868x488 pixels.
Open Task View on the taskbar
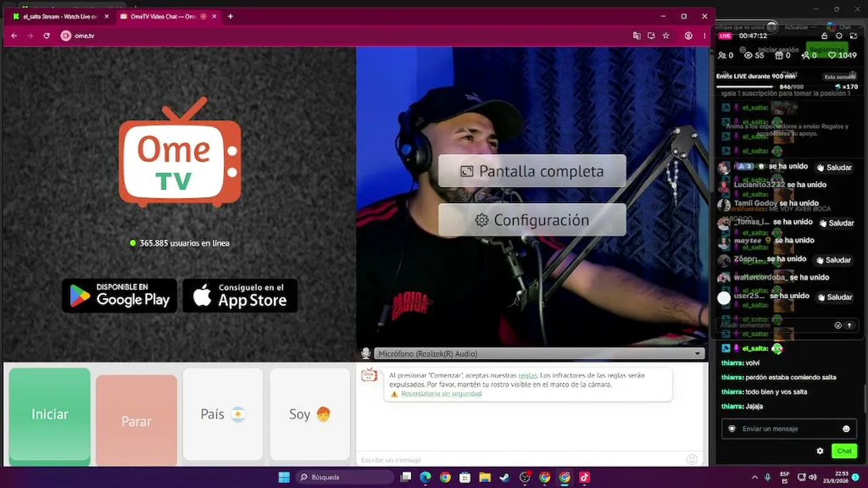pyautogui.click(x=406, y=477)
